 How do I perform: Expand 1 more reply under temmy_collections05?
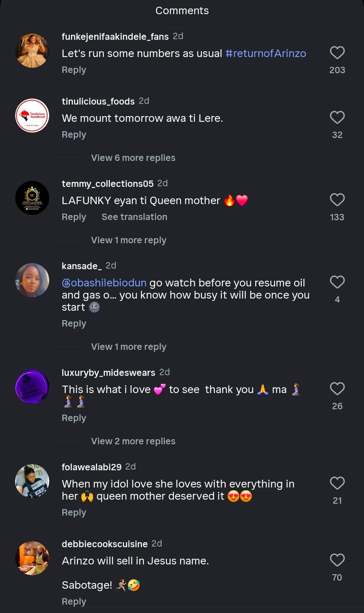tap(128, 240)
